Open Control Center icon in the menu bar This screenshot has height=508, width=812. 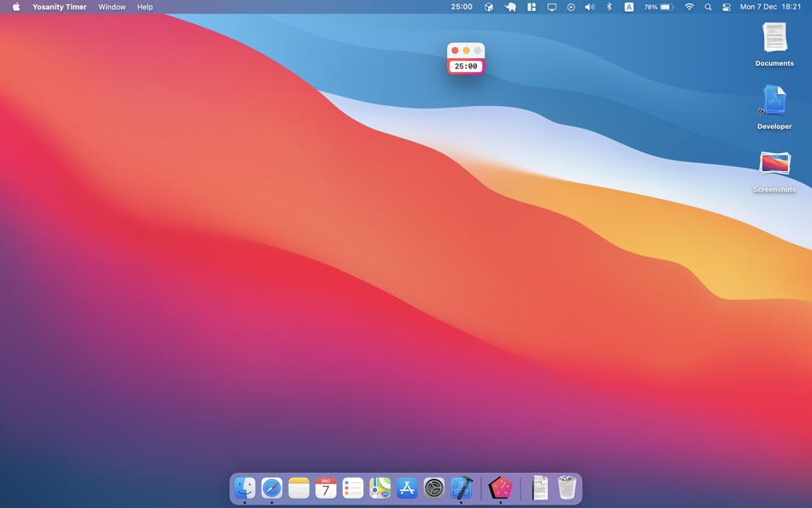tap(727, 7)
